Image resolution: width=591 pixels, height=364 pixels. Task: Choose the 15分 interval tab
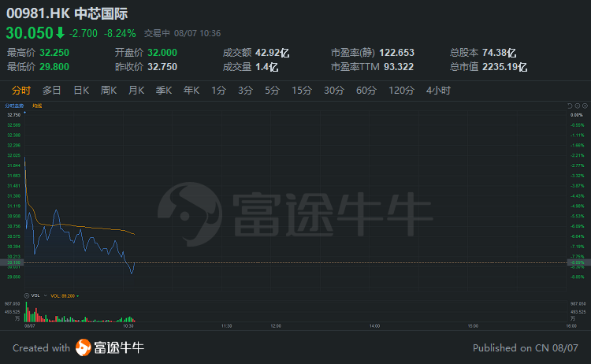302,91
